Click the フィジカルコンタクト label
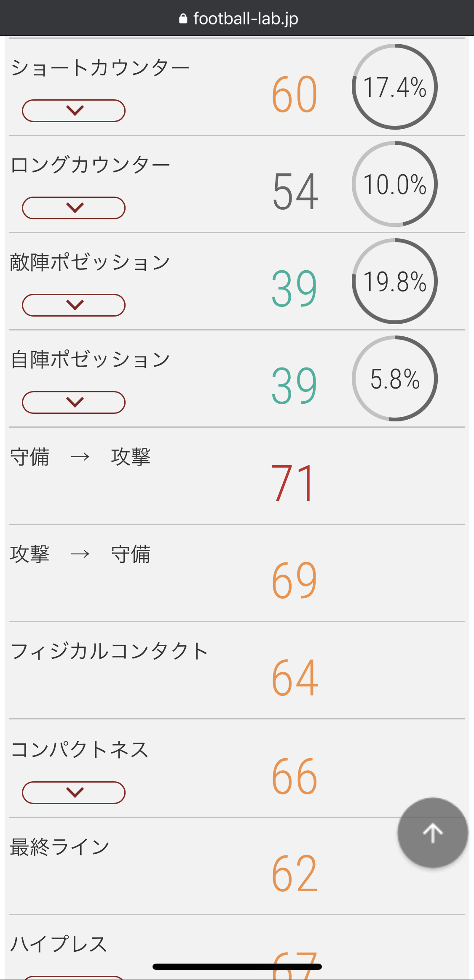This screenshot has width=474, height=980. 109,651
